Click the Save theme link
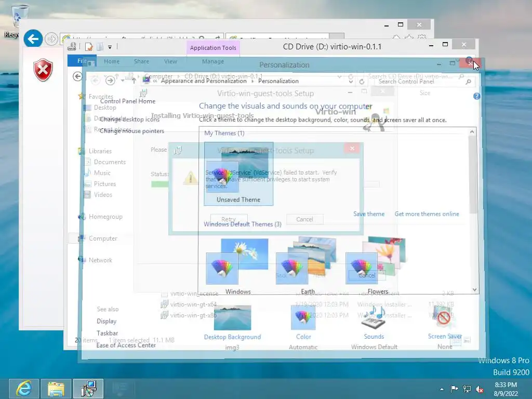This screenshot has width=532, height=399. [x=369, y=214]
